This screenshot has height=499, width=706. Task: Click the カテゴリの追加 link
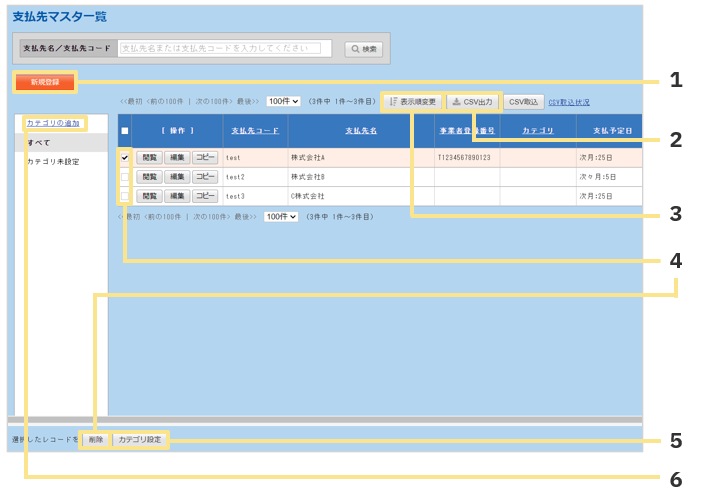pyautogui.click(x=53, y=123)
